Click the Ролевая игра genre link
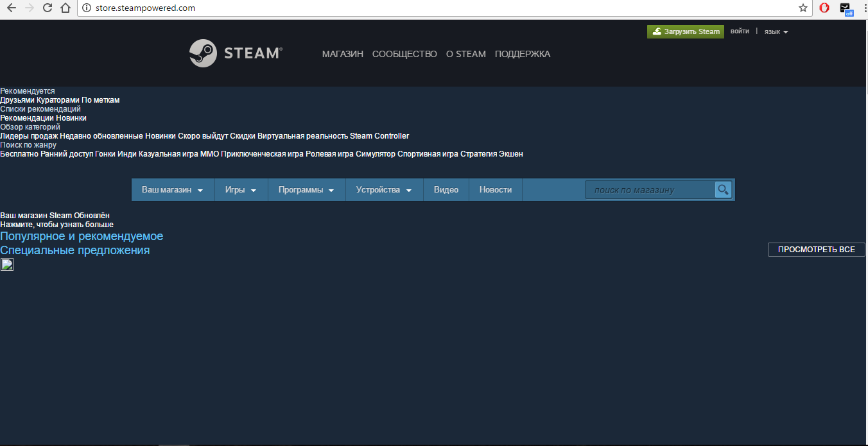The image size is (868, 446). point(329,154)
